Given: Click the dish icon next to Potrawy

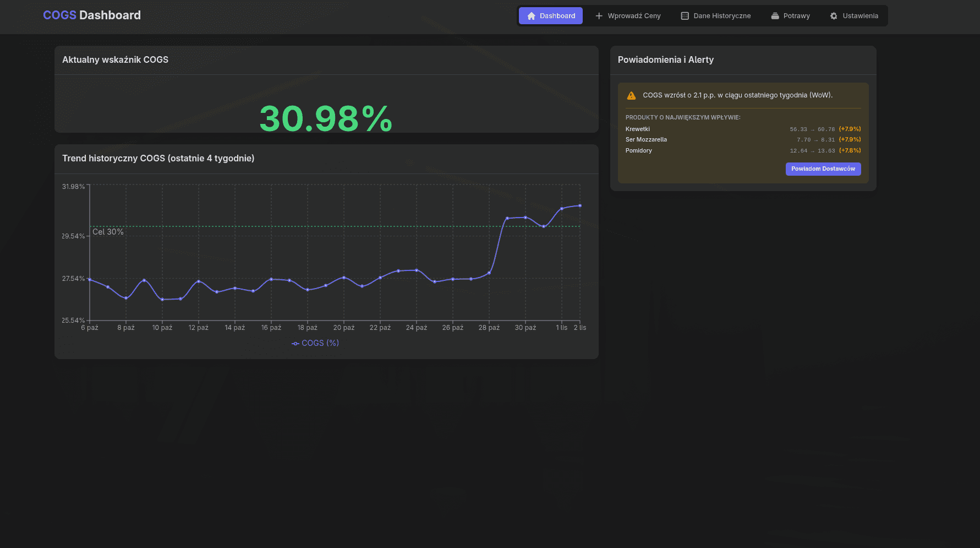Looking at the screenshot, I should click(775, 16).
